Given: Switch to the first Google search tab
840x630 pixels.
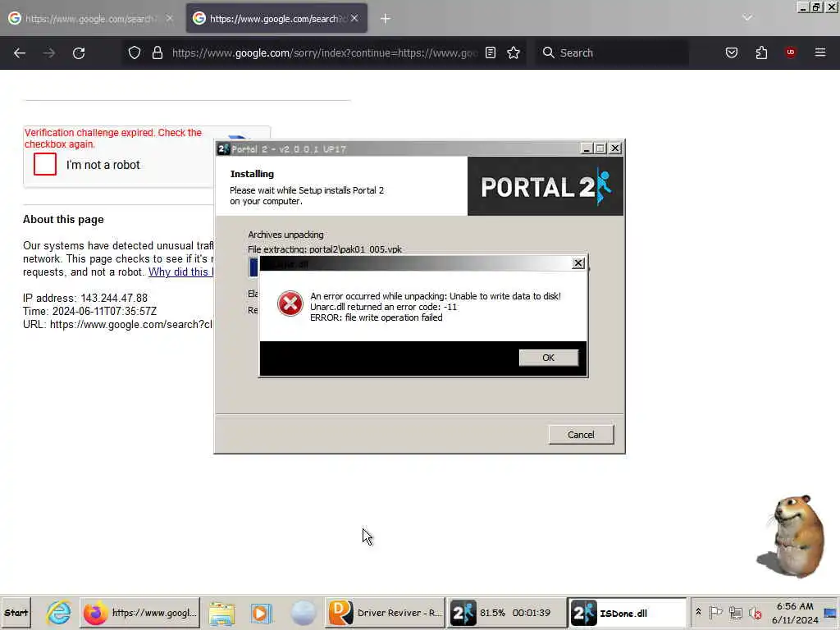Looking at the screenshot, I should (x=89, y=19).
